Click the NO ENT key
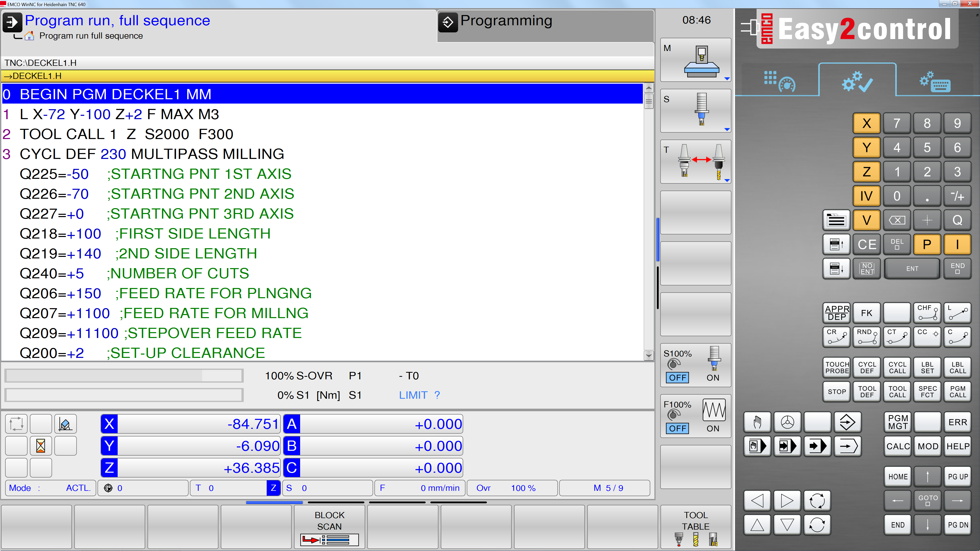Image resolution: width=980 pixels, height=551 pixels. (866, 269)
